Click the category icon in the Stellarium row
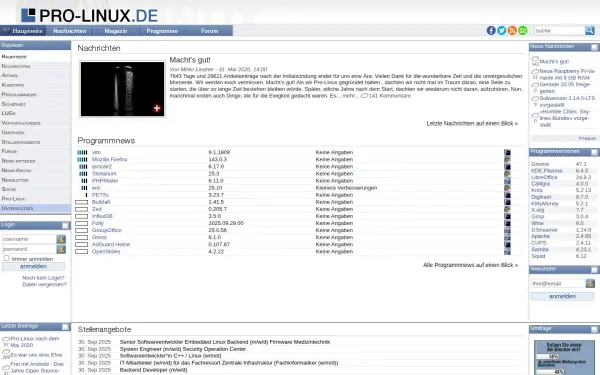The height and width of the screenshot is (375, 600). [507, 174]
